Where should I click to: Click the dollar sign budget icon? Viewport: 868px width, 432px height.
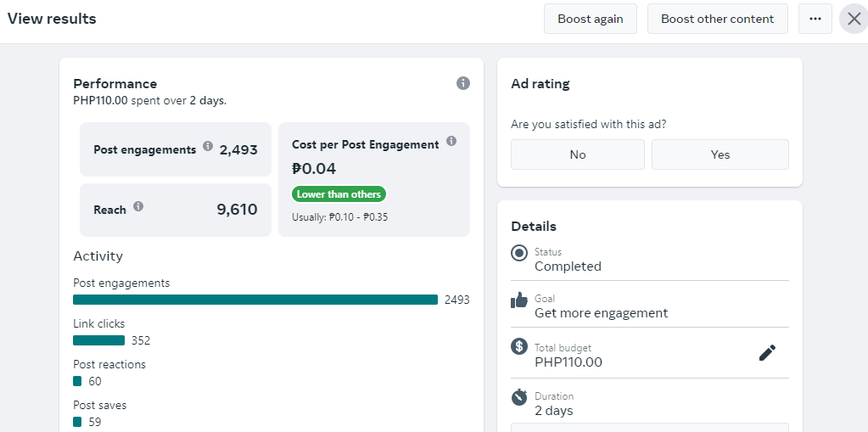[519, 347]
